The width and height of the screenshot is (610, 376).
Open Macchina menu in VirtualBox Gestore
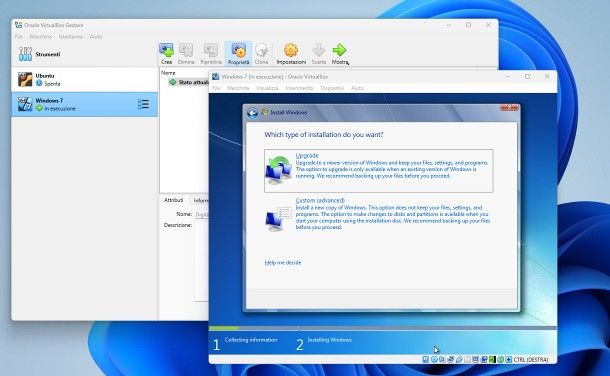[41, 37]
